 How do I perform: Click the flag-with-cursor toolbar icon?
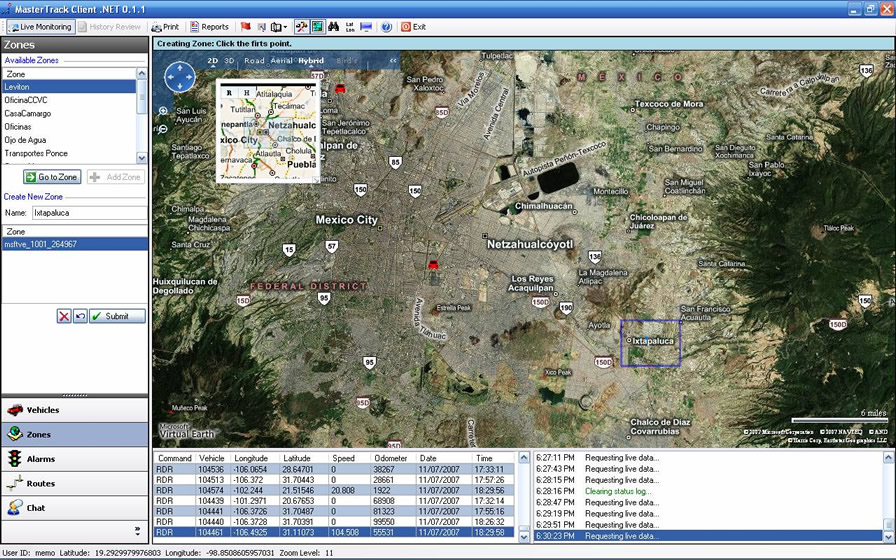(262, 27)
